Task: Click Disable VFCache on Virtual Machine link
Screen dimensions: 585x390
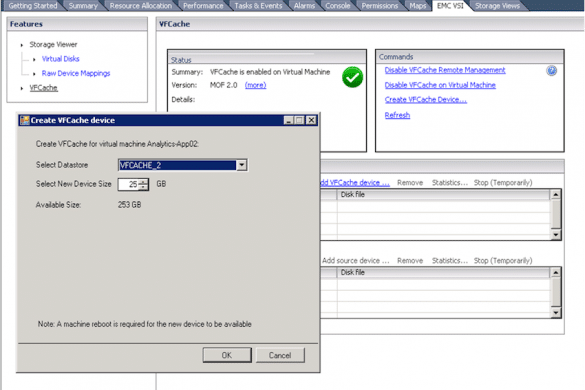Action: (440, 85)
